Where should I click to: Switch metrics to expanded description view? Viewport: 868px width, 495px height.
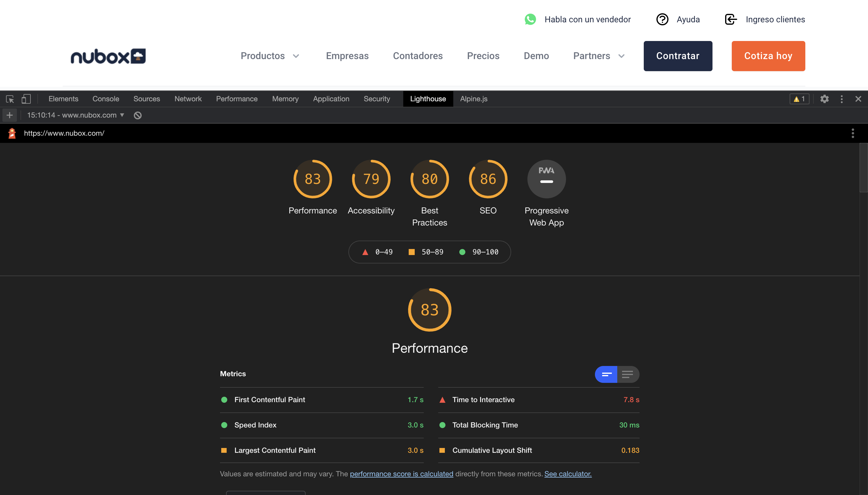(627, 374)
